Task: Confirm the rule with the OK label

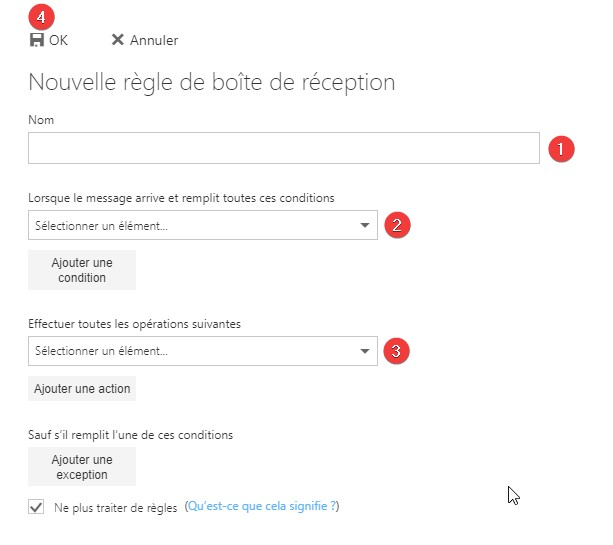Action: [x=58, y=40]
